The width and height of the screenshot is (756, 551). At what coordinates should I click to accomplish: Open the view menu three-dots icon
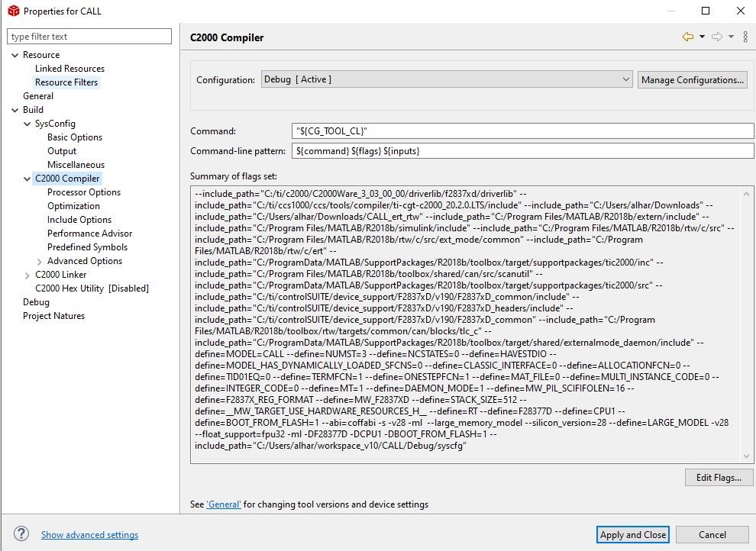(745, 37)
